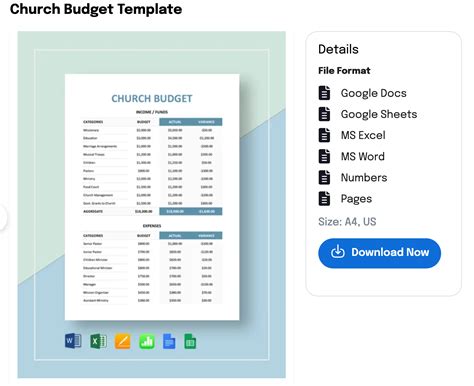Image resolution: width=474 pixels, height=386 pixels.
Task: Select the Pages file format text
Action: 356,199
